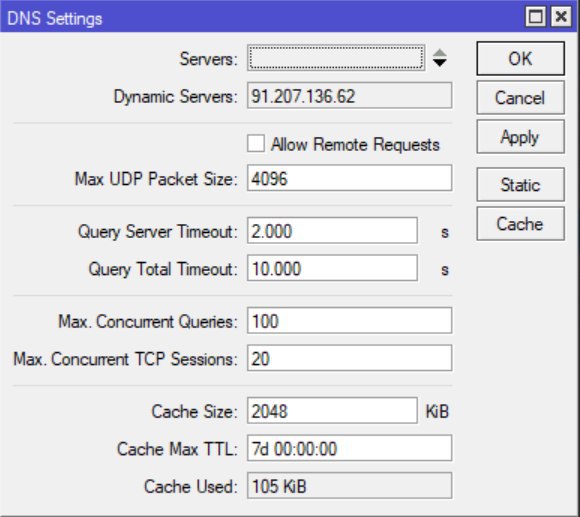
Task: Edit the Max UDP Packet Size field
Action: (350, 178)
